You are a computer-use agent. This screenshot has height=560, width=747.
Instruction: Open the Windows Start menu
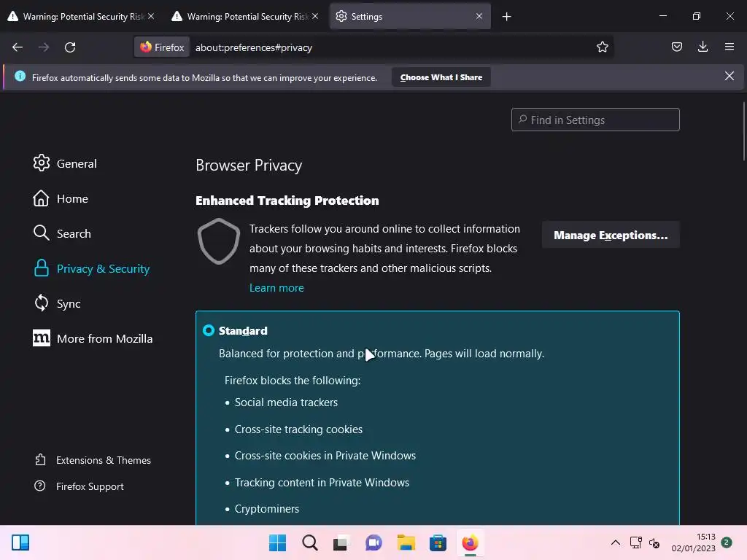pyautogui.click(x=277, y=542)
